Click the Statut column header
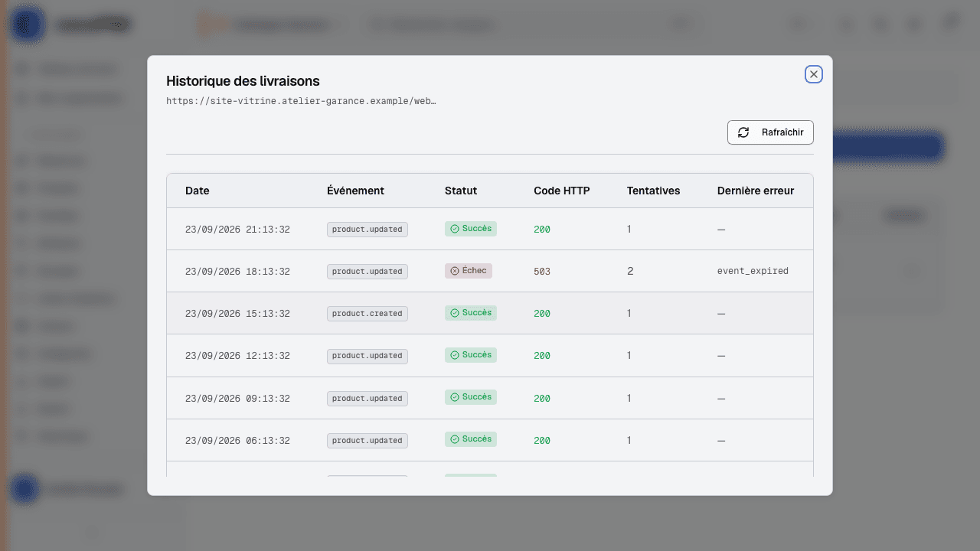This screenshot has width=980, height=551. click(461, 191)
